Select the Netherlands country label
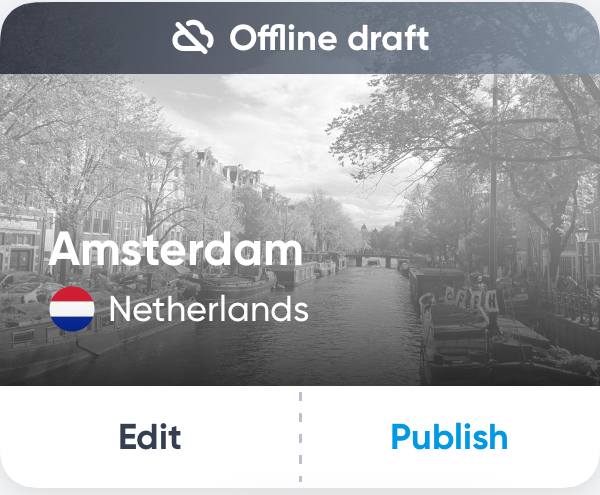This screenshot has width=600, height=495. [209, 309]
